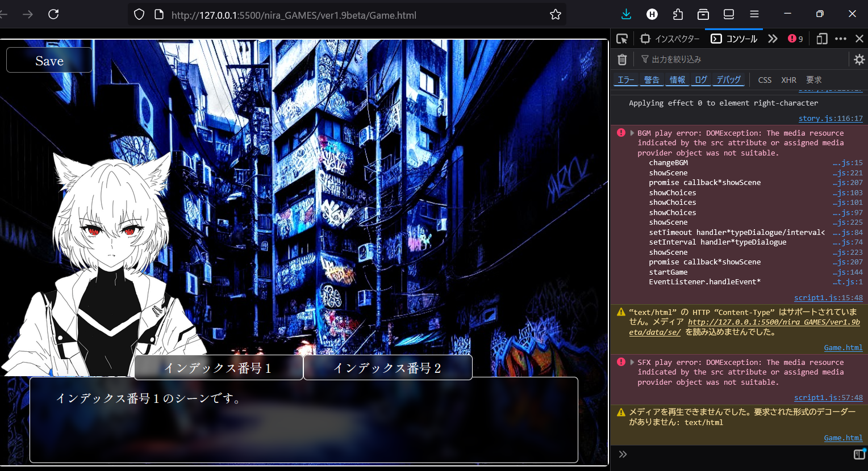Toggle responsive design mode icon

(x=821, y=39)
